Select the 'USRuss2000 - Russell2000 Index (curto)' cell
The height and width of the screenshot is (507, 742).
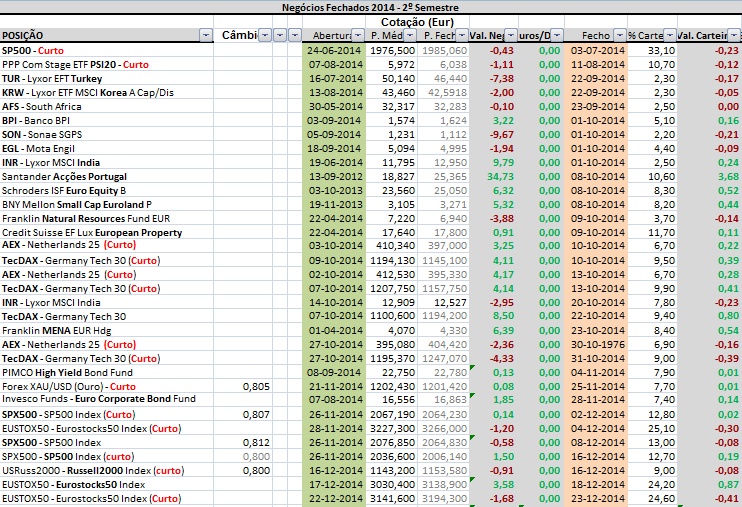tap(107, 471)
